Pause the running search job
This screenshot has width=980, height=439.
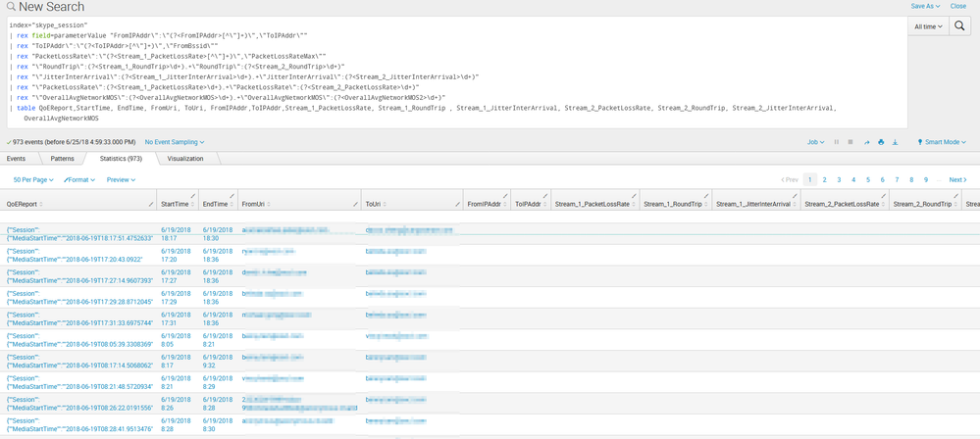pos(836,142)
